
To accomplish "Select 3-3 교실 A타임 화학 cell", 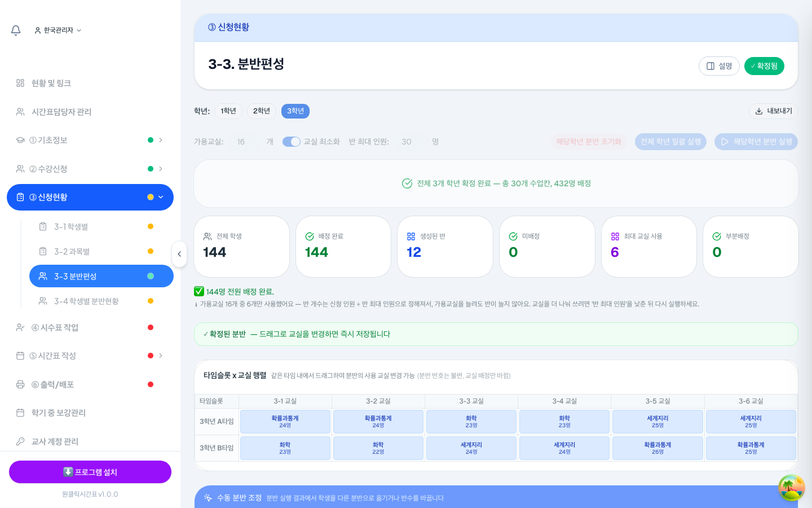I will 471,422.
